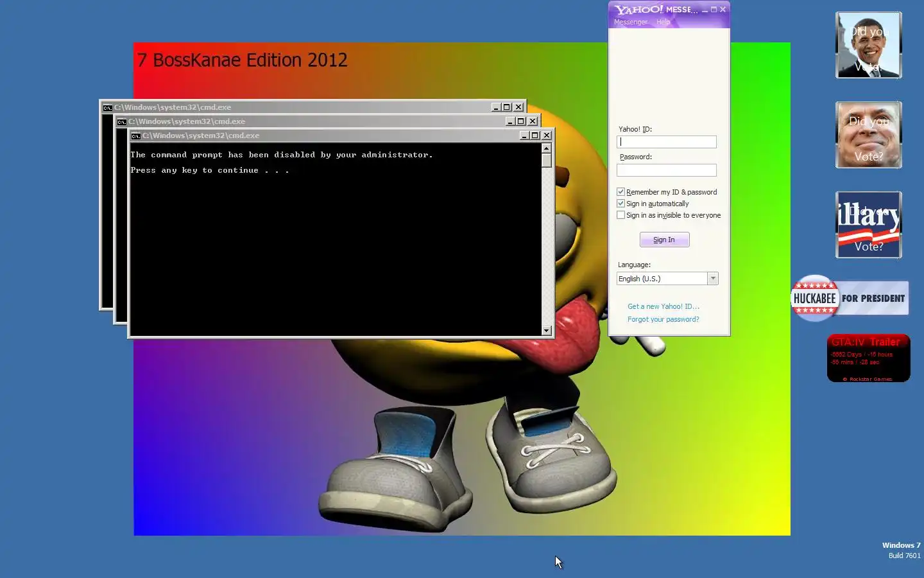
Task: Uncheck Remember my ID & password
Action: click(620, 192)
